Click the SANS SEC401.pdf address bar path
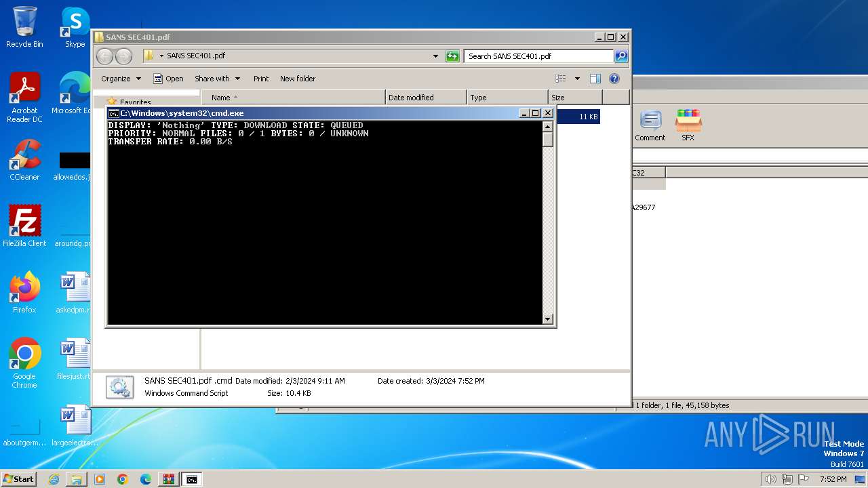Screen dimensions: 868x488 tap(196, 56)
